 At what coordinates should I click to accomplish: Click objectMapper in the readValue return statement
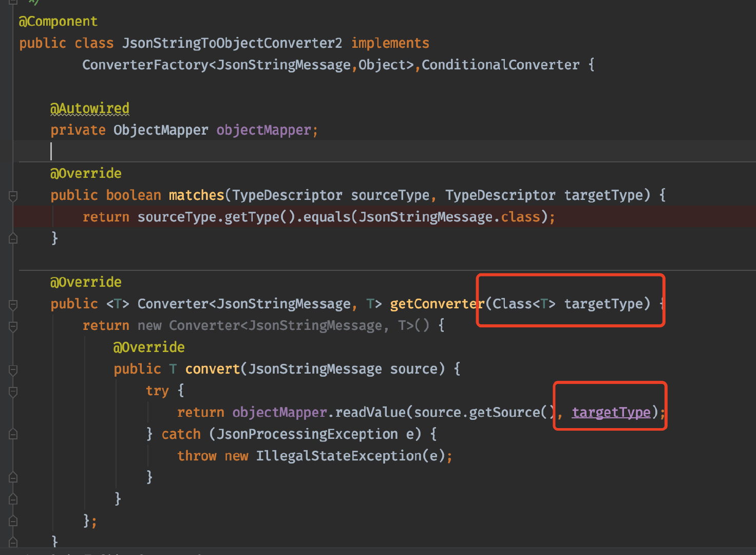279,412
